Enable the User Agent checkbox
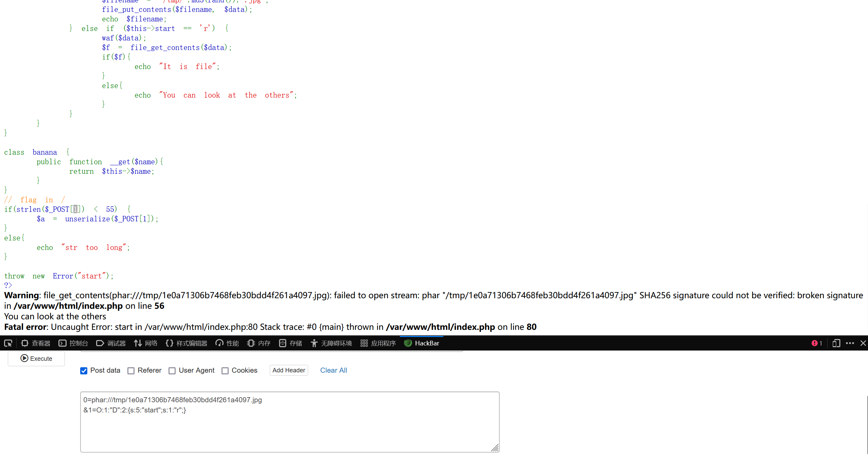 coord(172,371)
